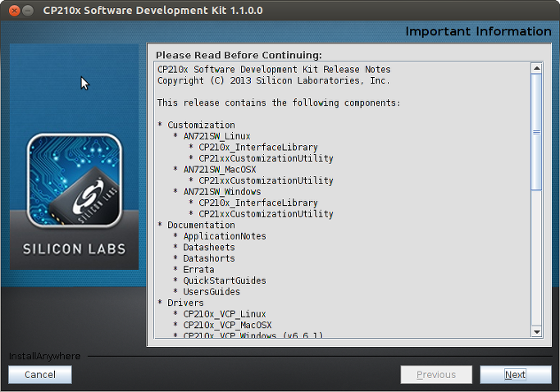Click the 'ApplicationNotes' entry

[x=225, y=236]
